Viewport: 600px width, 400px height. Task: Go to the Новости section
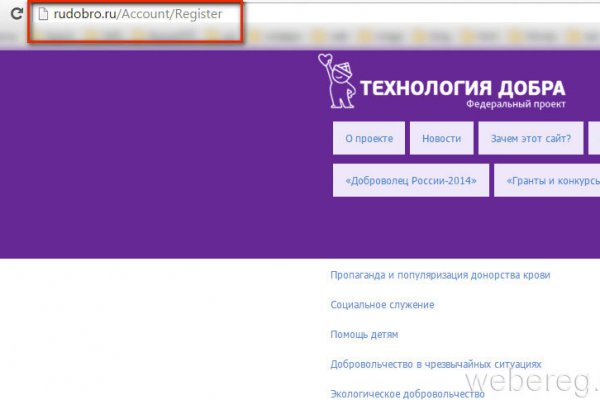(441, 139)
